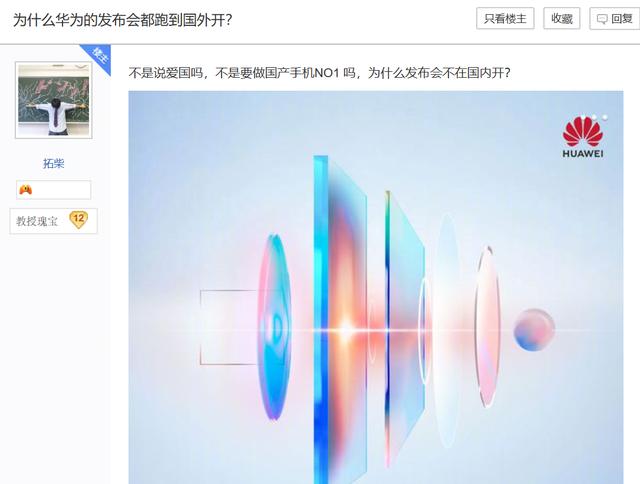
Task: Click the tall blue glass panel
Action: pyautogui.click(x=321, y=318)
